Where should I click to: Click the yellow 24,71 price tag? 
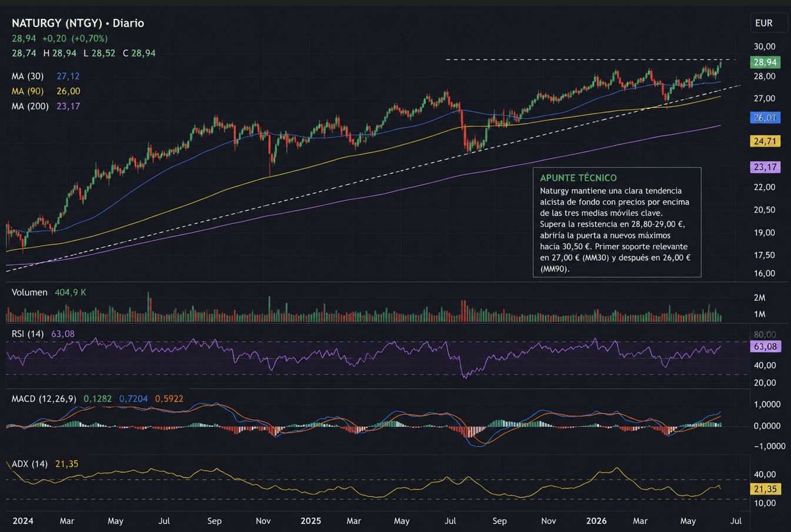tap(765, 141)
